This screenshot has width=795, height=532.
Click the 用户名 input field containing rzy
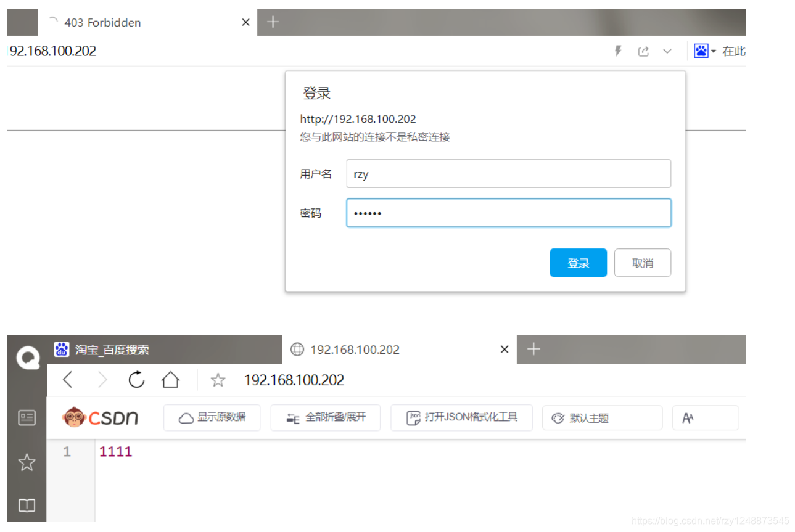[x=508, y=174]
